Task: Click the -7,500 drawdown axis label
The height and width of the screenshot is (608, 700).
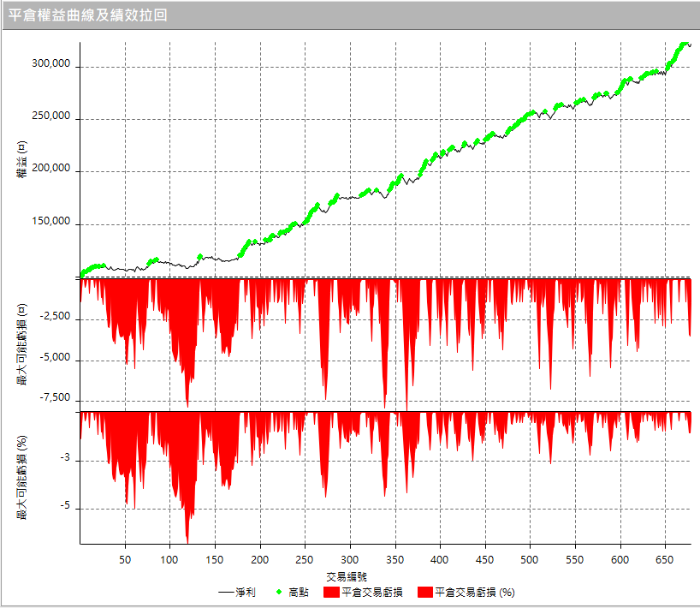Action: (55, 397)
